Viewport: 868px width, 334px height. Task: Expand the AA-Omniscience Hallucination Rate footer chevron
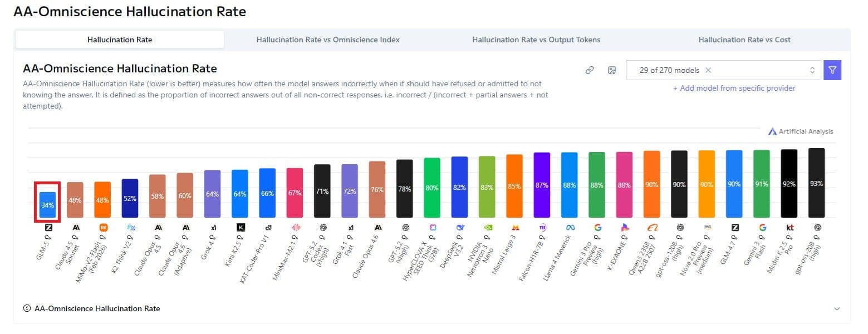point(836,308)
